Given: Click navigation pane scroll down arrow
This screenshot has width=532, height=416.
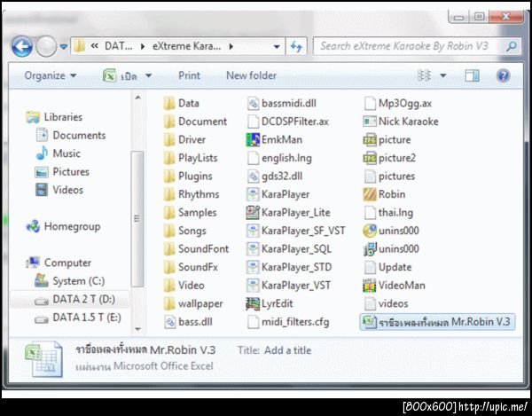Looking at the screenshot, I should (x=137, y=329).
